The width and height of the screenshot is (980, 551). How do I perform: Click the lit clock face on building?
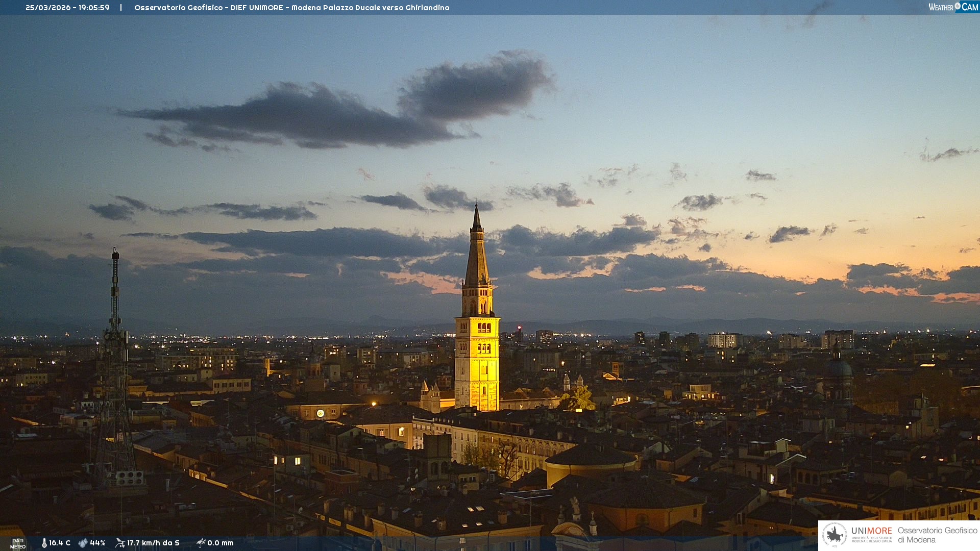[321, 413]
